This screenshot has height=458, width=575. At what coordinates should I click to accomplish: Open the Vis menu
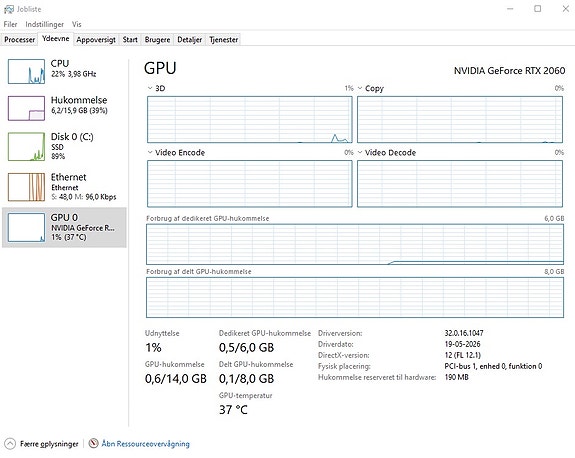click(x=76, y=24)
